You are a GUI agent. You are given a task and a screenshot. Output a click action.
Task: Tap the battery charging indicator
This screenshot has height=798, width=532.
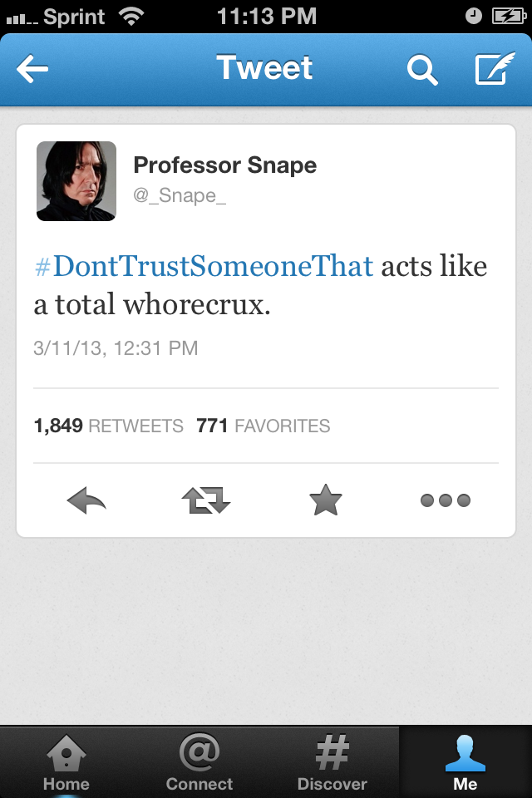tap(509, 17)
